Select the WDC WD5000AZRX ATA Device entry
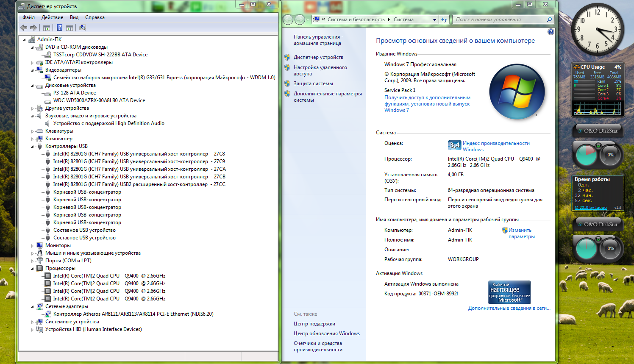Image resolution: width=634 pixels, height=364 pixels. pos(99,100)
